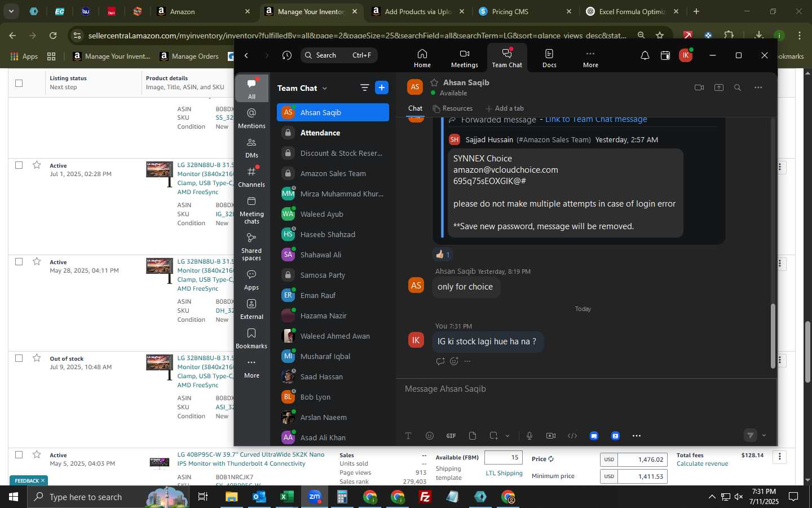Star the May 28, 2025 listing row
This screenshot has height=508, width=812.
pyautogui.click(x=37, y=261)
